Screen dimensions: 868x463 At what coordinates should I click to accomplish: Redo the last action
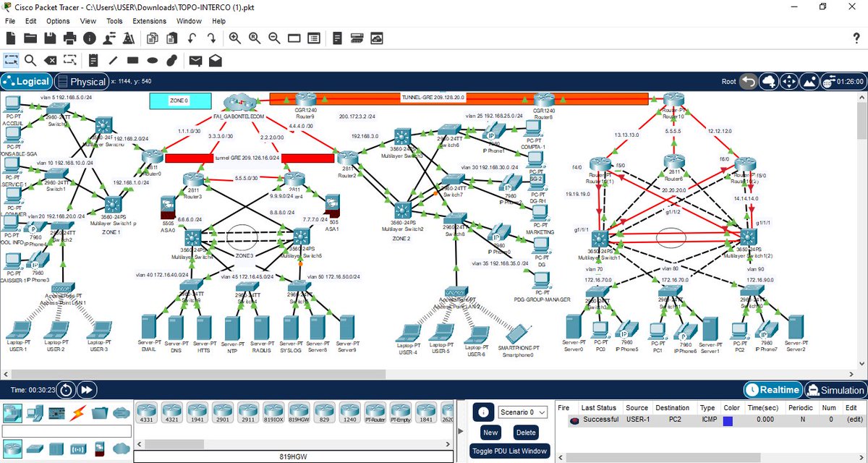(212, 38)
